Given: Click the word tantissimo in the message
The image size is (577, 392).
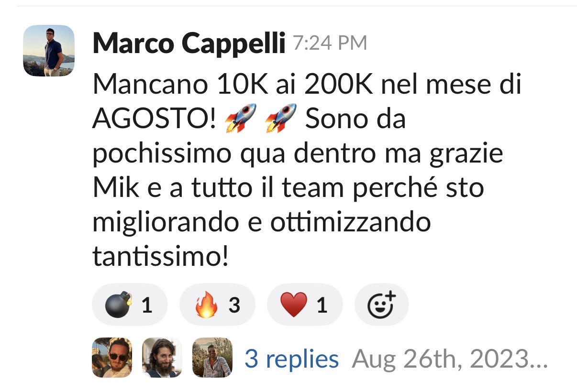Looking at the screenshot, I should tap(160, 257).
